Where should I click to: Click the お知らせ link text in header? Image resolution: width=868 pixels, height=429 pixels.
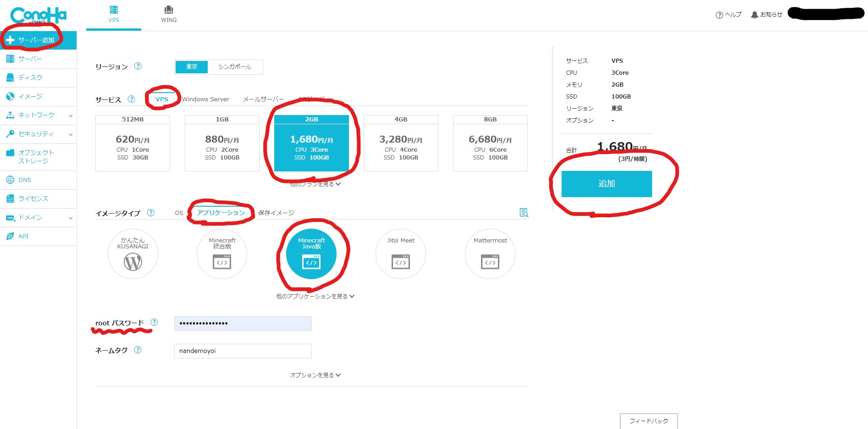tap(771, 15)
